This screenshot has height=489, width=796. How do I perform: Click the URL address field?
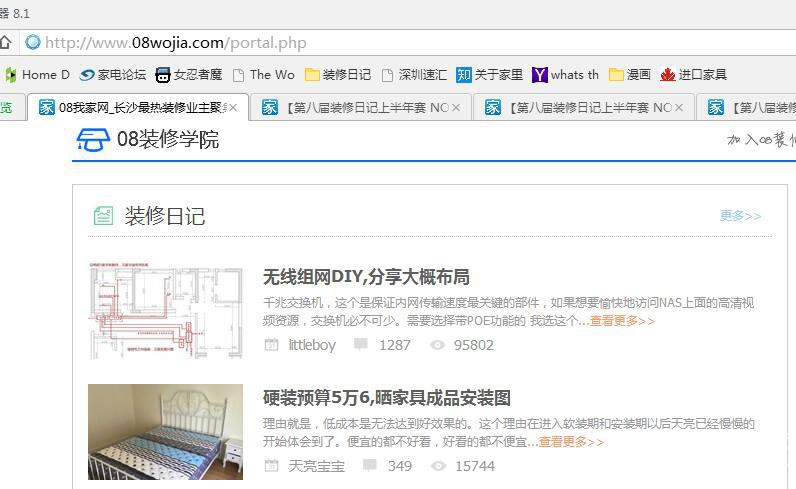(400, 42)
